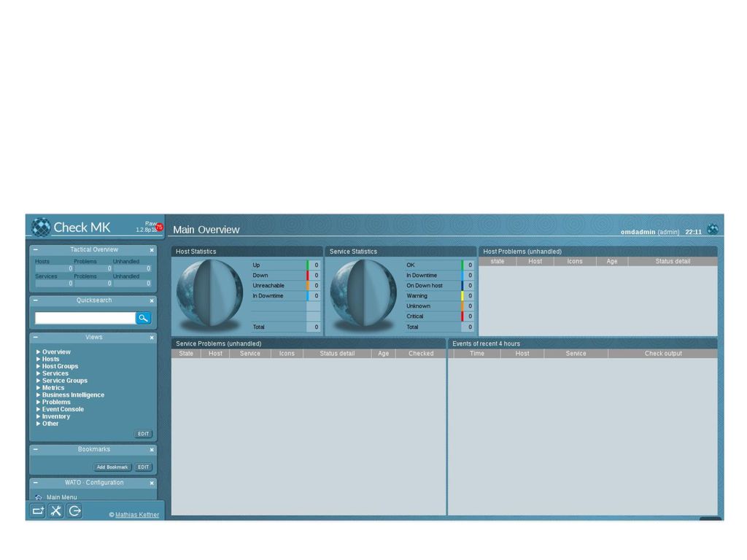Click the WATO Main Menu home icon
Screen dimensions: 747x560
pos(39,497)
